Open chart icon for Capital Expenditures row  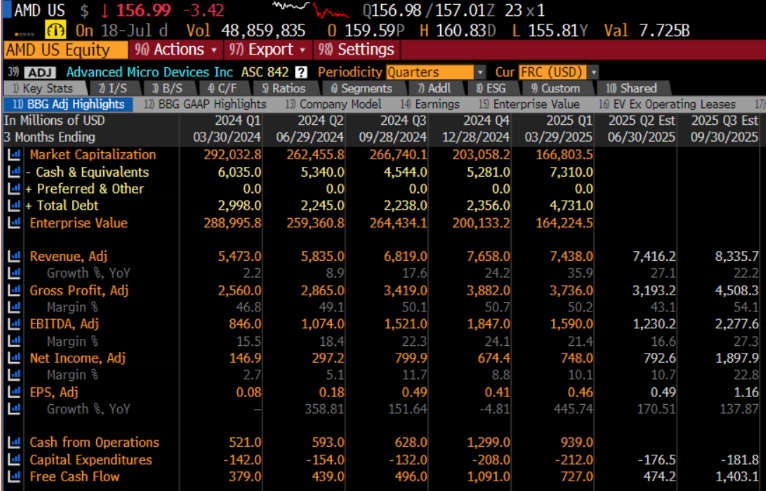14,460
